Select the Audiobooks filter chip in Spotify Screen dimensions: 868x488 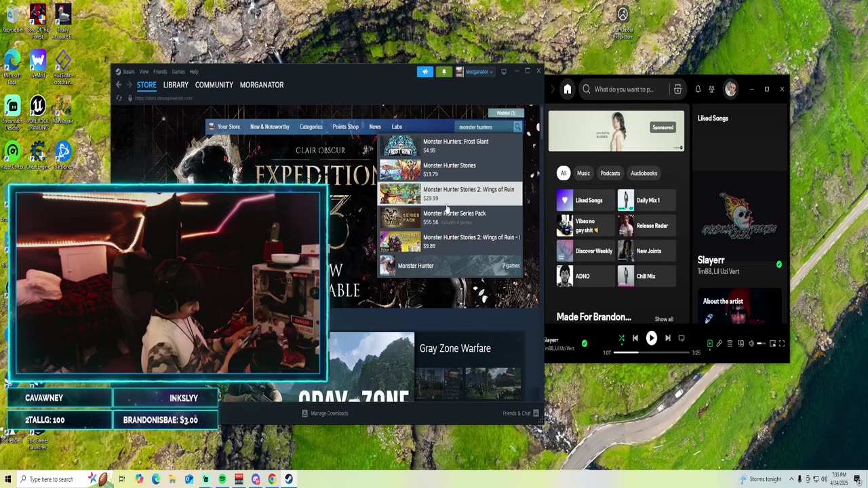(644, 174)
